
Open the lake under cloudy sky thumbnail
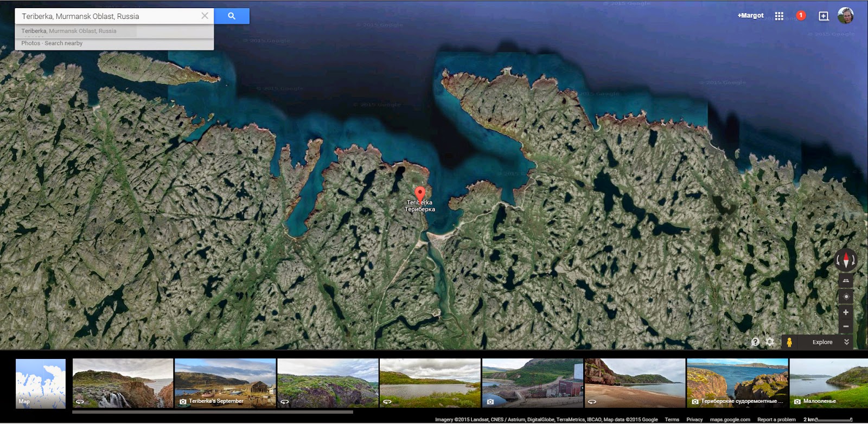click(x=430, y=383)
